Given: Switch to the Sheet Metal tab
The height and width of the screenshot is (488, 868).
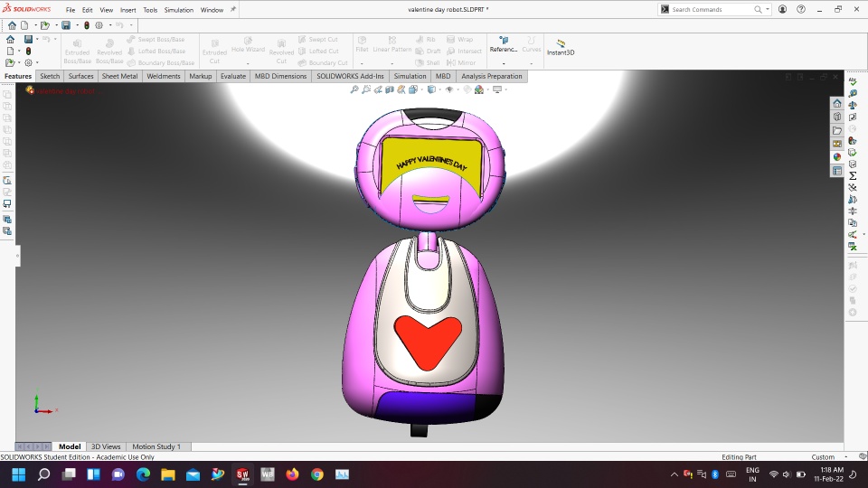Looking at the screenshot, I should click(x=119, y=77).
